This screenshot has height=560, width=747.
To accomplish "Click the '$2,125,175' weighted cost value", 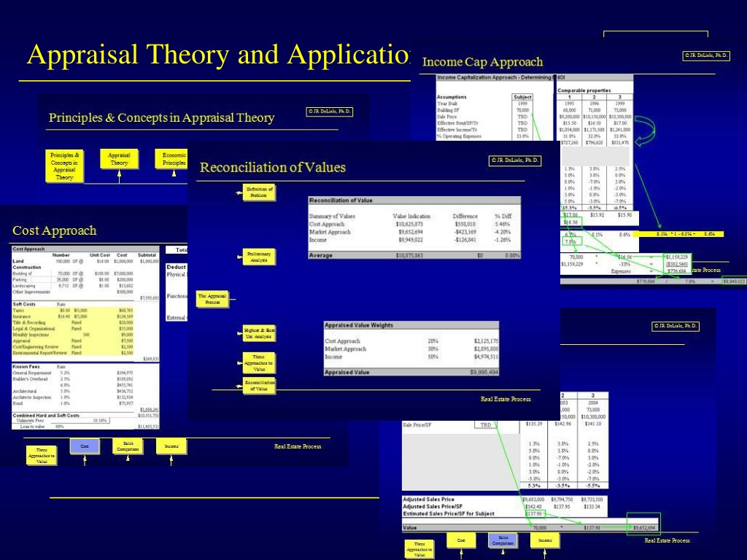I will click(486, 341).
